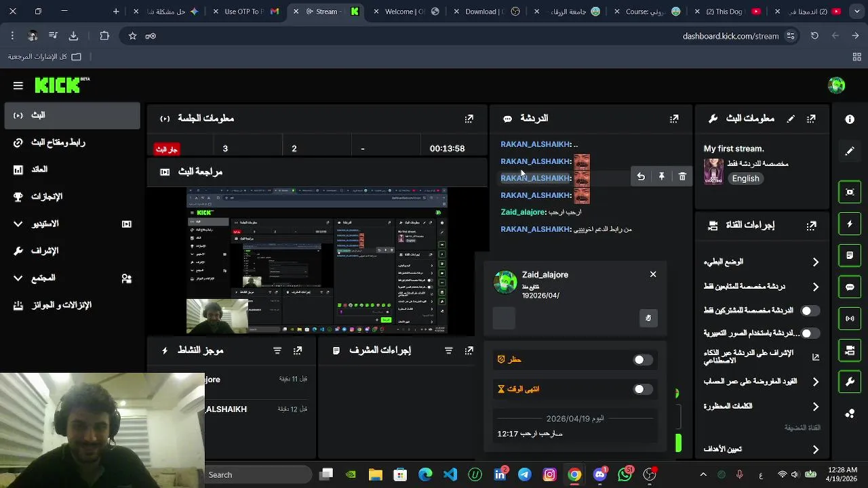Pop out the الدردشة chat panel

674,119
